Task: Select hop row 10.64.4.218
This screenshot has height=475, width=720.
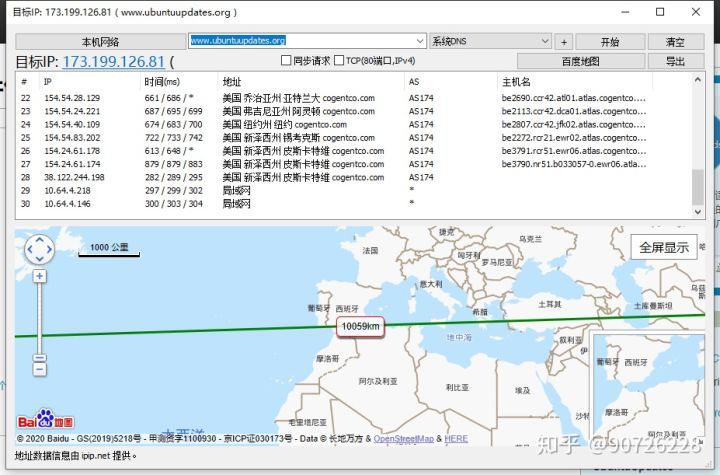Action: tap(354, 190)
